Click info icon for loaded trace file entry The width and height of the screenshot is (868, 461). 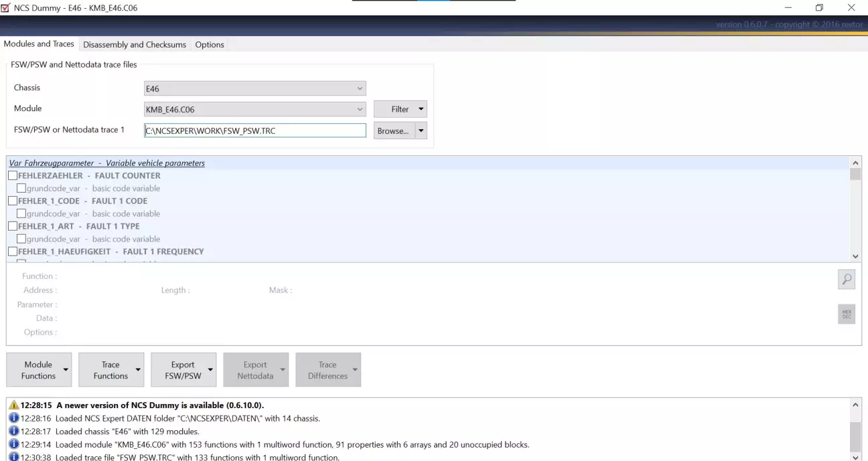pos(13,456)
